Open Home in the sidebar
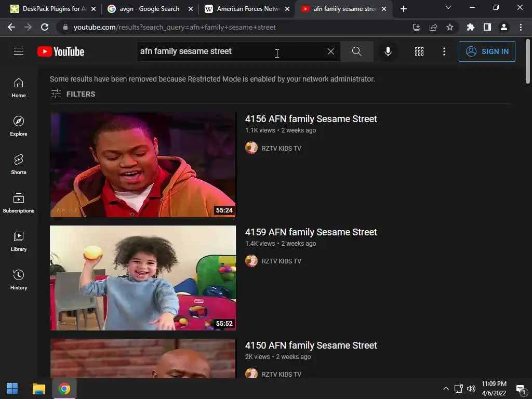532x399 pixels. point(19,87)
